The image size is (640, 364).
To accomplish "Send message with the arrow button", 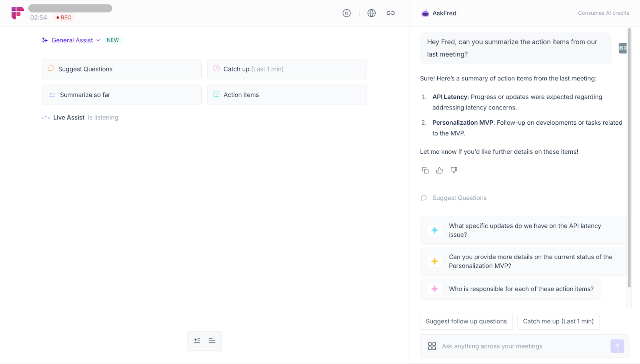I will pos(617,346).
